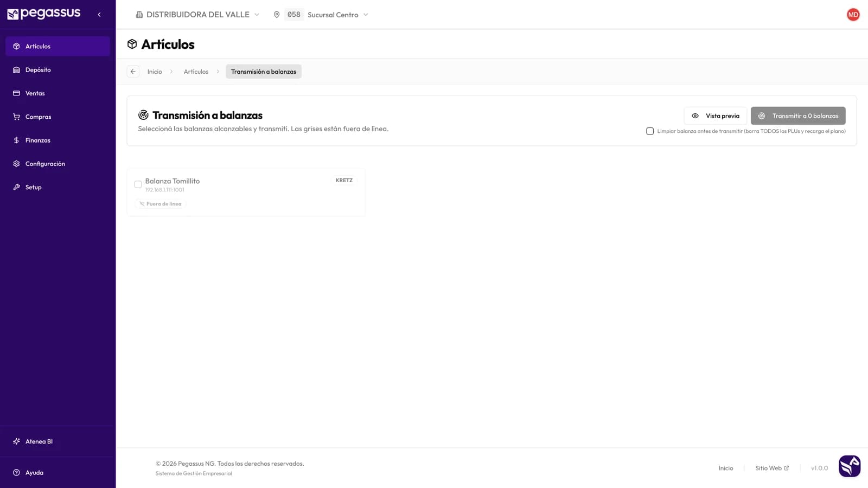Click the Transmitir a 0 balanzas button
868x488 pixels.
tap(798, 115)
